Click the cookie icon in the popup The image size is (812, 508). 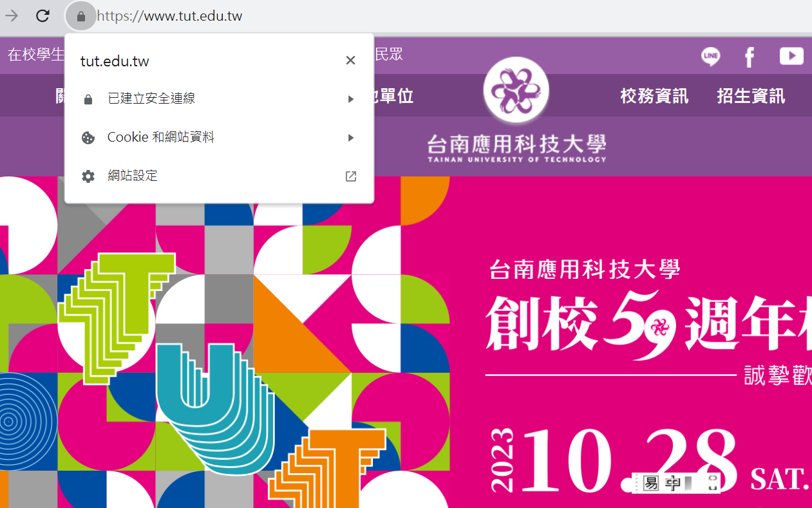88,138
